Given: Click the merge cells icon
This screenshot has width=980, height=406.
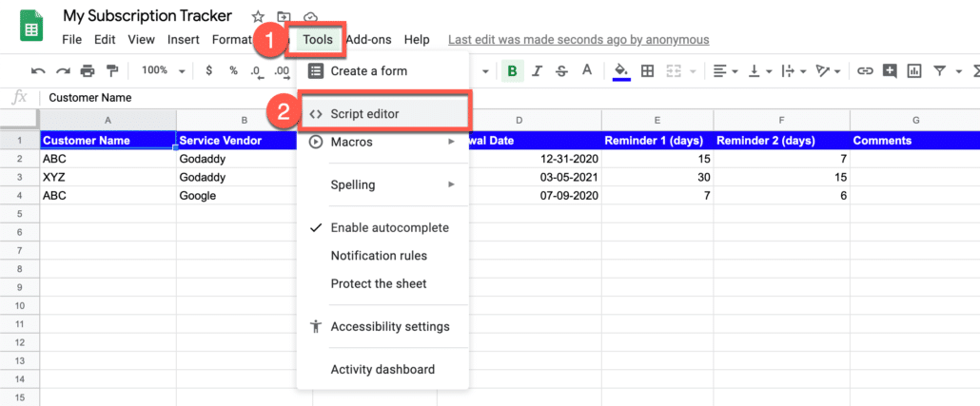Looking at the screenshot, I should click(673, 71).
